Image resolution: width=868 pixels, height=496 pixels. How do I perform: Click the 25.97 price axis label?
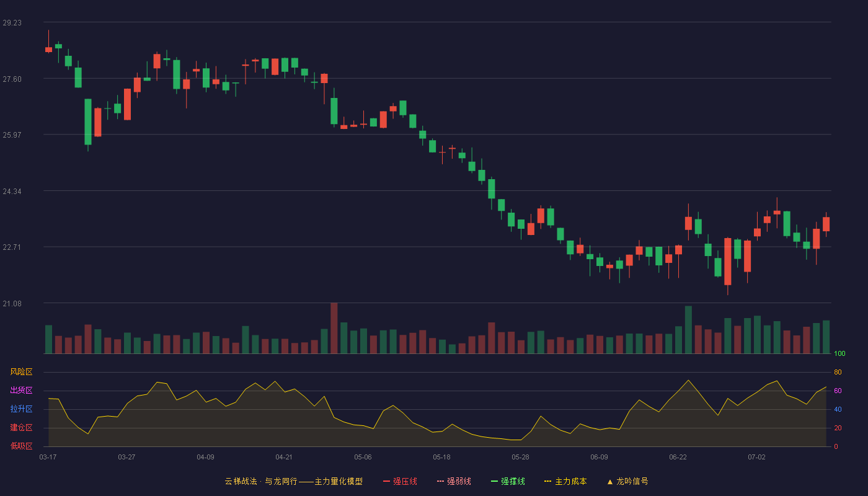tap(12, 135)
